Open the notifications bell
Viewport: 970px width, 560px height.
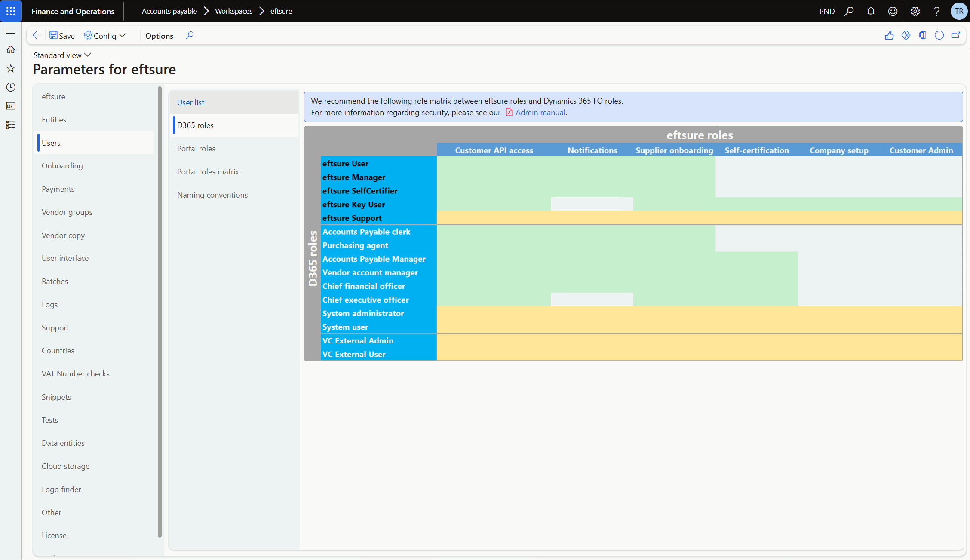(871, 11)
